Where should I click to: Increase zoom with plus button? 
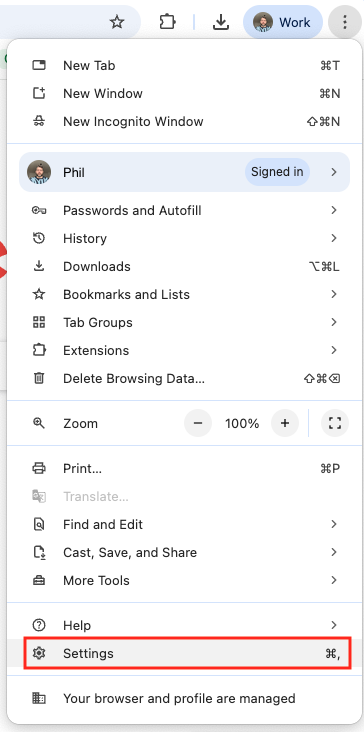pos(285,423)
